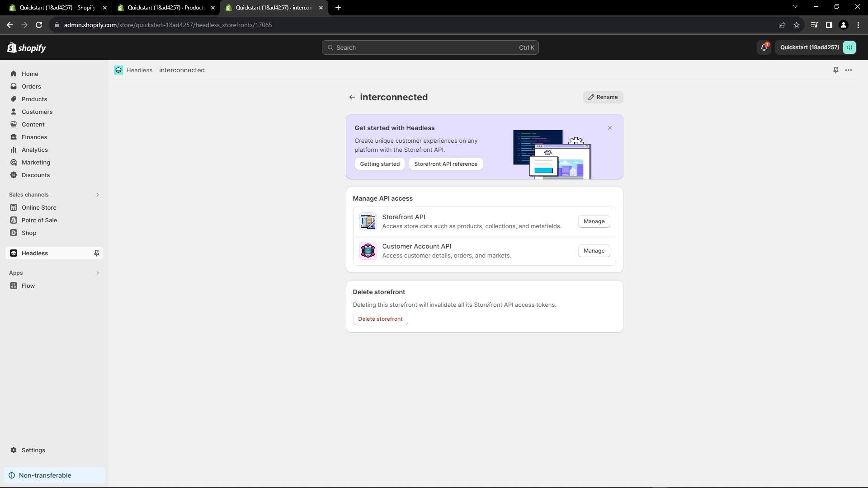Open the Flow app

pyautogui.click(x=28, y=286)
